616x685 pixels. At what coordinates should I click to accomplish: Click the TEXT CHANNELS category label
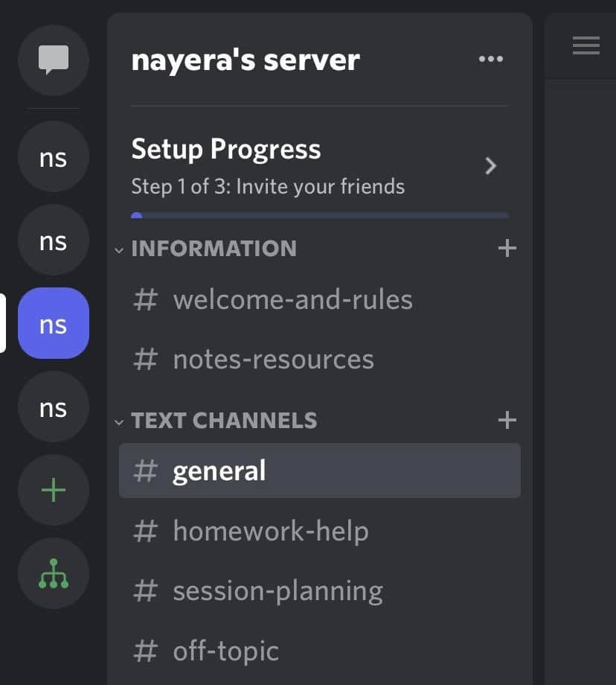click(224, 420)
